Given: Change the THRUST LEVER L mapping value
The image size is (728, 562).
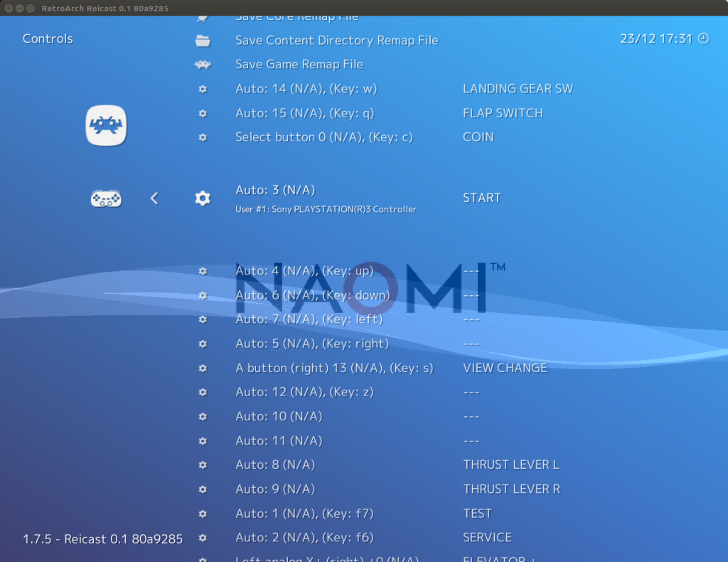Looking at the screenshot, I should [x=511, y=465].
